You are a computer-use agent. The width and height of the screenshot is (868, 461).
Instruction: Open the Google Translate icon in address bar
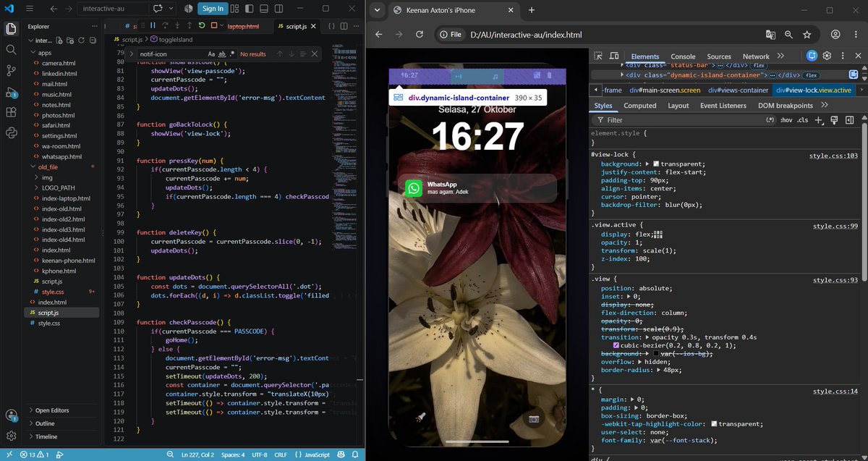(771, 34)
